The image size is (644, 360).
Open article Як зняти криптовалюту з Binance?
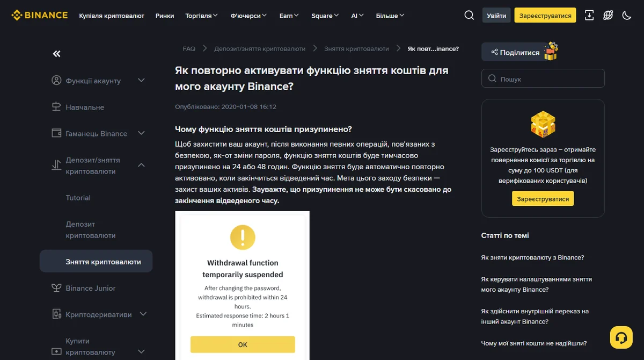tap(532, 257)
